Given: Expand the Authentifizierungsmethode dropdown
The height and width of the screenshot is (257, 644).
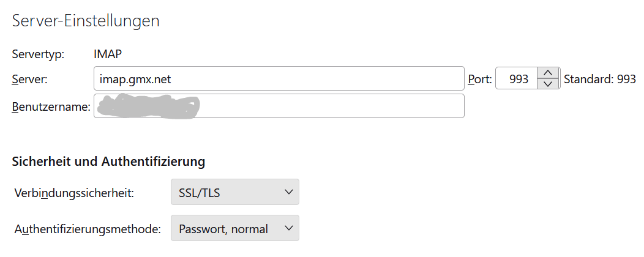Looking at the screenshot, I should click(234, 229).
